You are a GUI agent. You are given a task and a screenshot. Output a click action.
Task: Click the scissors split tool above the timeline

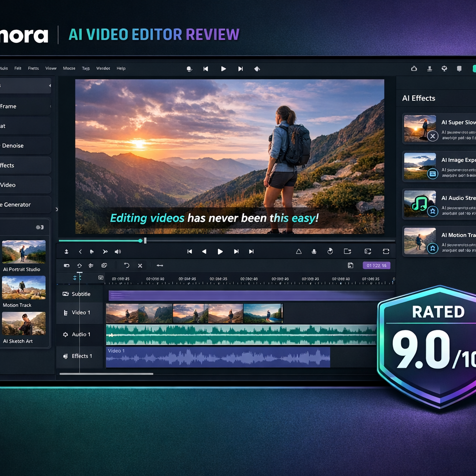point(140,265)
